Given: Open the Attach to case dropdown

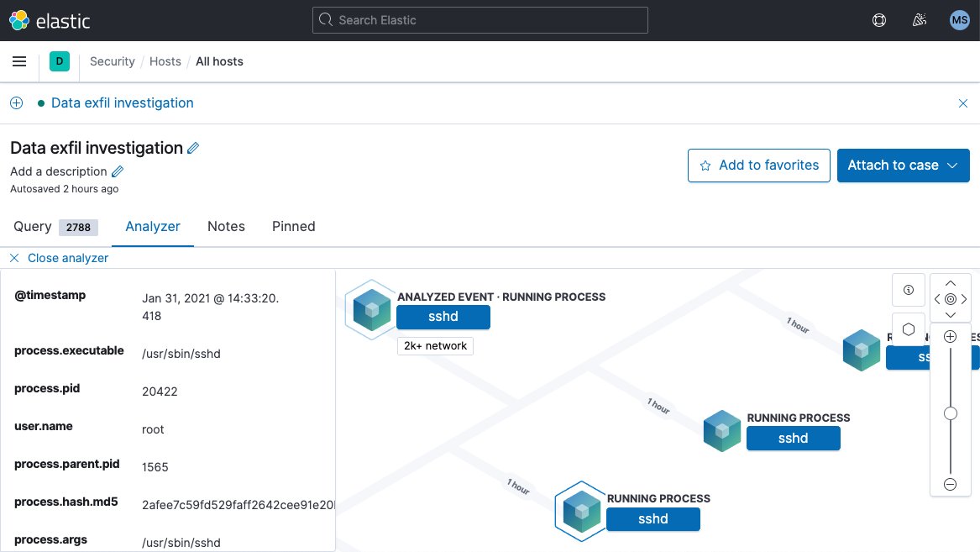Looking at the screenshot, I should click(903, 166).
